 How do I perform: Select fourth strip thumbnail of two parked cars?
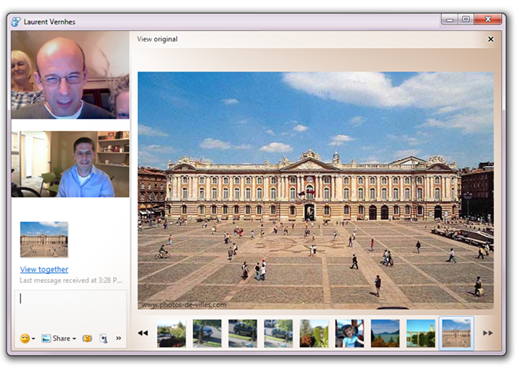[279, 333]
